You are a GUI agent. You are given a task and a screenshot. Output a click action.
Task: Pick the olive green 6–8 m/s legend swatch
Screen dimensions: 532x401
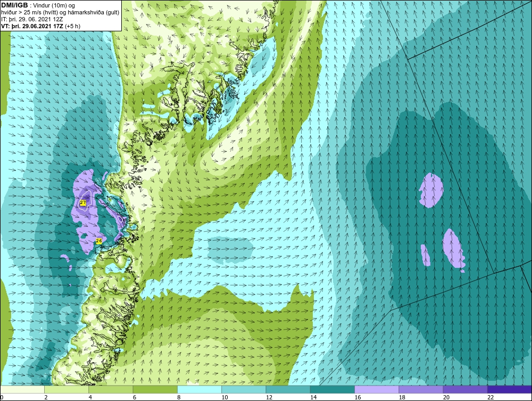[x=155, y=389]
